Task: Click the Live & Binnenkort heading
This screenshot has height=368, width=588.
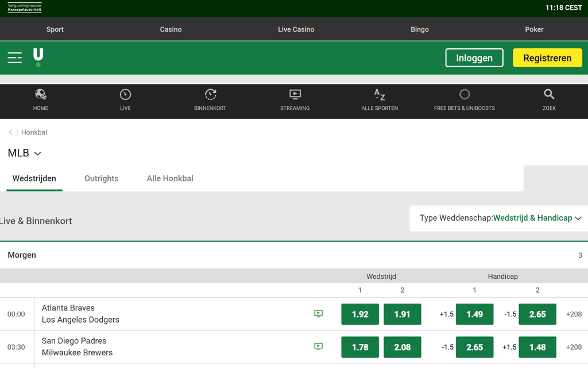Action: [x=36, y=221]
